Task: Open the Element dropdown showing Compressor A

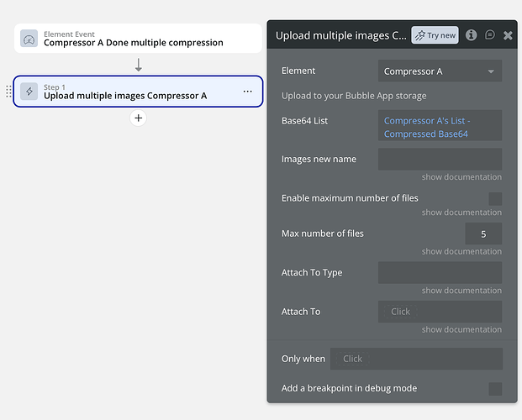Action: click(440, 71)
